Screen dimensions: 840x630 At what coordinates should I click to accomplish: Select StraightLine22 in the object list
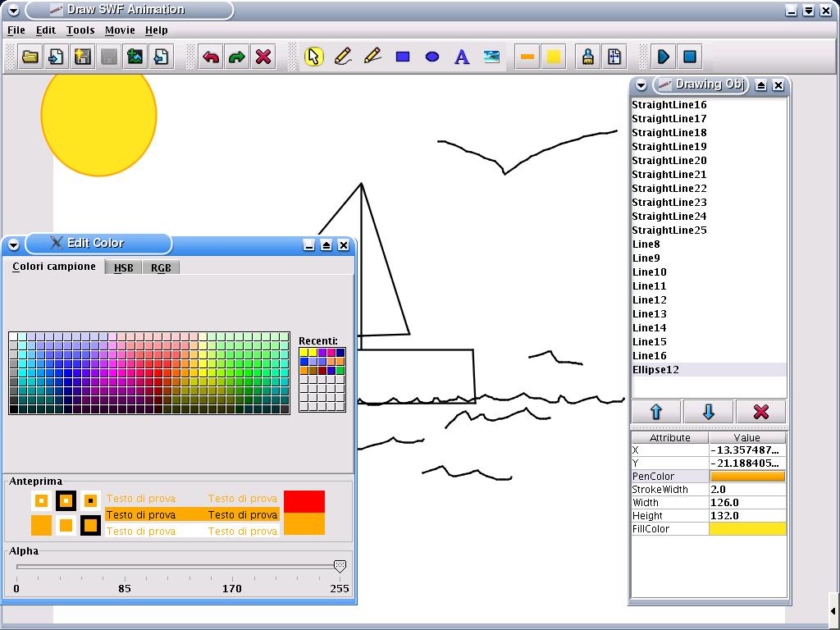point(710,188)
